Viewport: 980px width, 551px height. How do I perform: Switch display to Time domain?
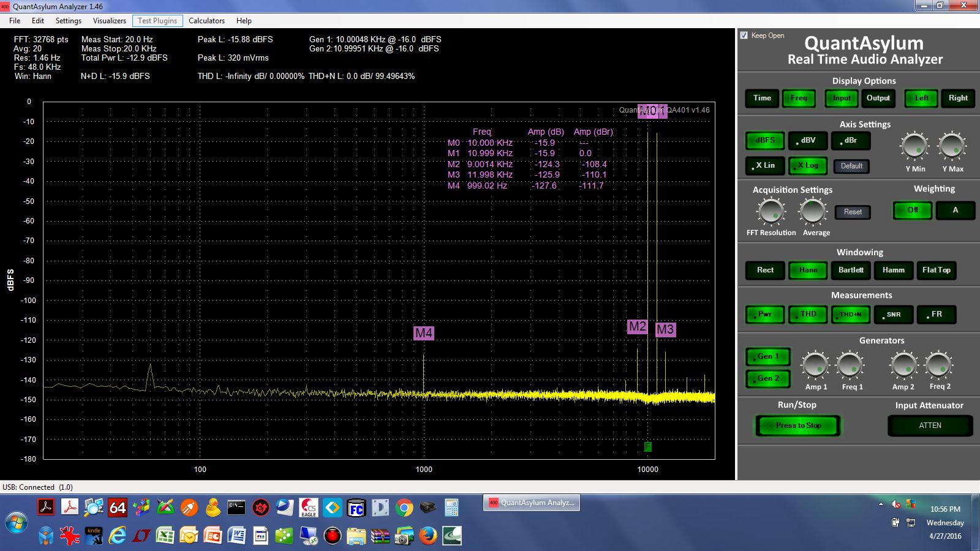762,98
